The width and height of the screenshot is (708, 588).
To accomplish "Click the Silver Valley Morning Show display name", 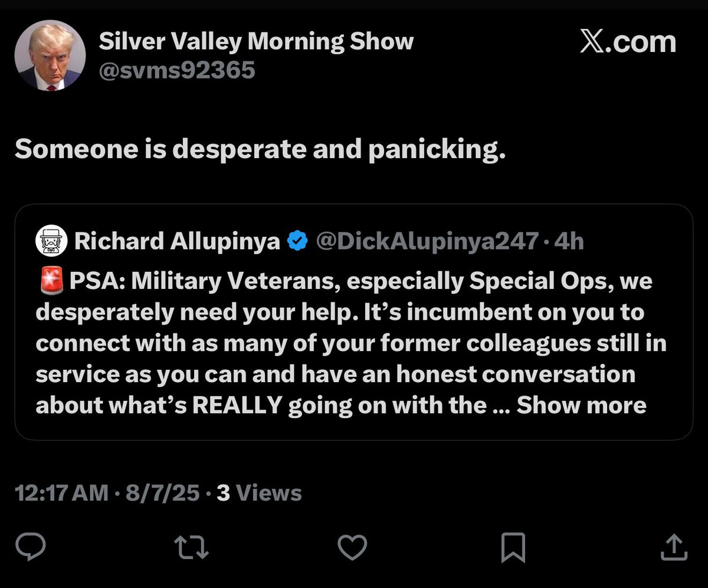I will (x=256, y=42).
